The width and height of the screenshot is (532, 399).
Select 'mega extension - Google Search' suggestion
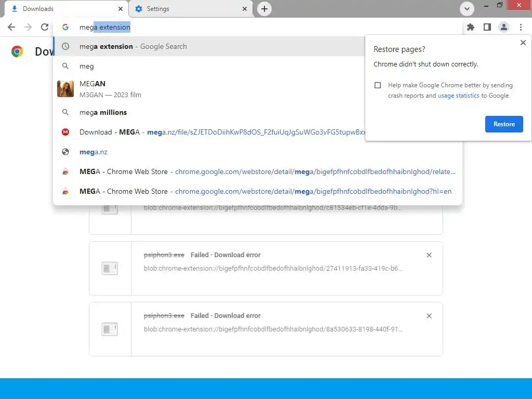point(210,46)
